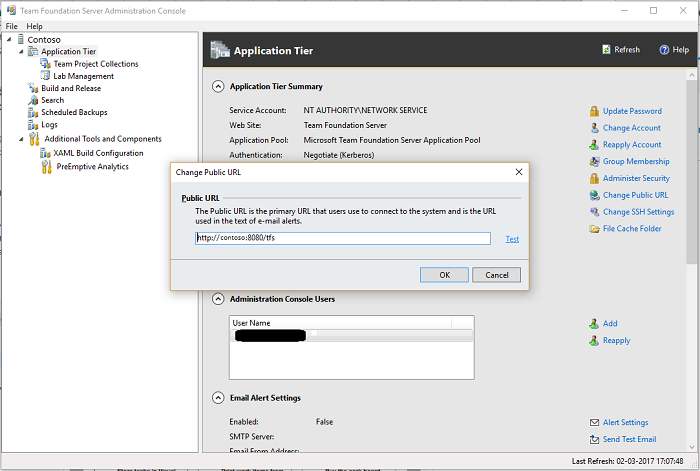This screenshot has height=471, width=700.
Task: Click the File Cache Folder icon
Action: (594, 229)
